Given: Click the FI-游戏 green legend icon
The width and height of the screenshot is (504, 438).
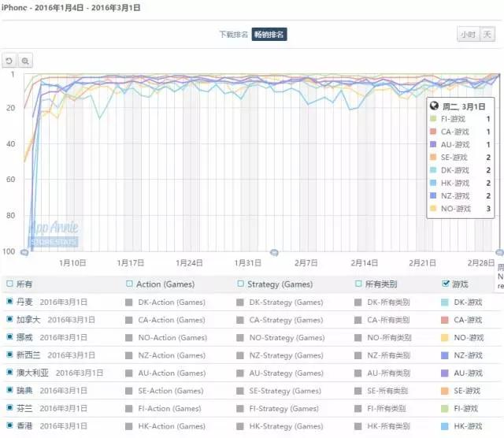Looking at the screenshot, I should pos(446,410).
